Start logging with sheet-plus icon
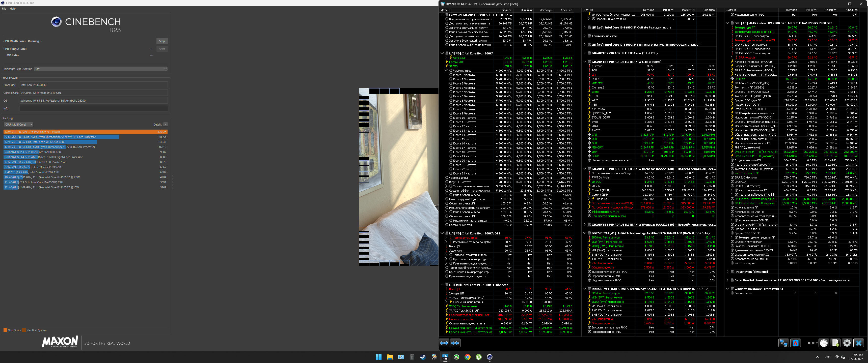The height and width of the screenshot is (363, 868). click(835, 343)
